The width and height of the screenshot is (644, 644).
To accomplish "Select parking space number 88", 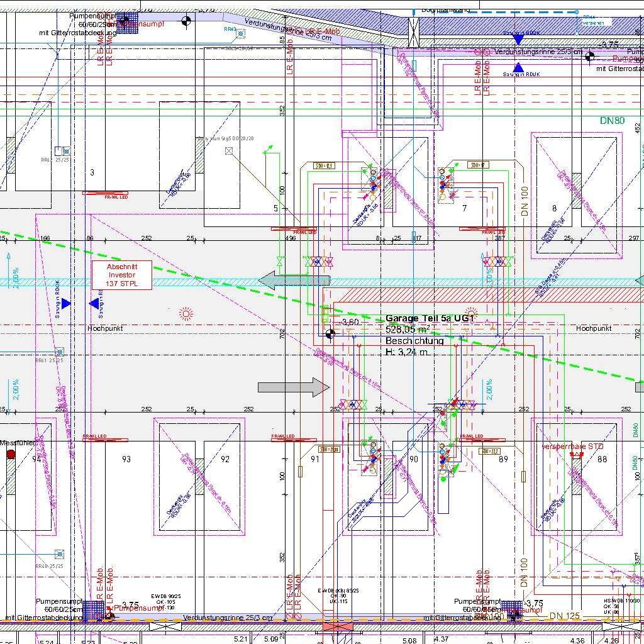I will [602, 458].
